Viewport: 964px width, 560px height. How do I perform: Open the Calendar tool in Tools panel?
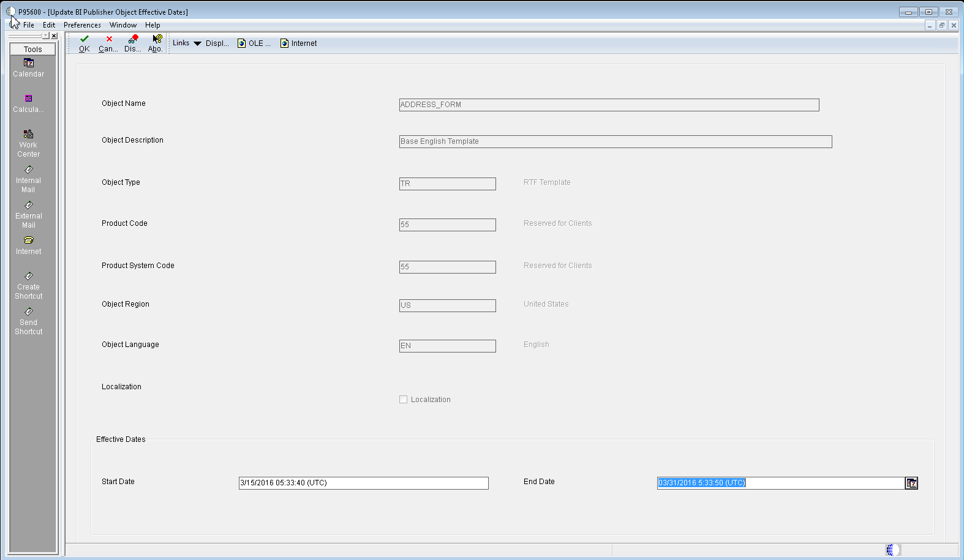tap(29, 68)
